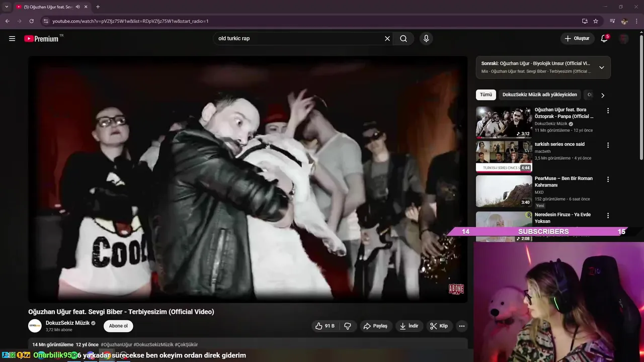Open turkish series once said thumbnail
Viewport: 644px width, 362px height.
[504, 156]
